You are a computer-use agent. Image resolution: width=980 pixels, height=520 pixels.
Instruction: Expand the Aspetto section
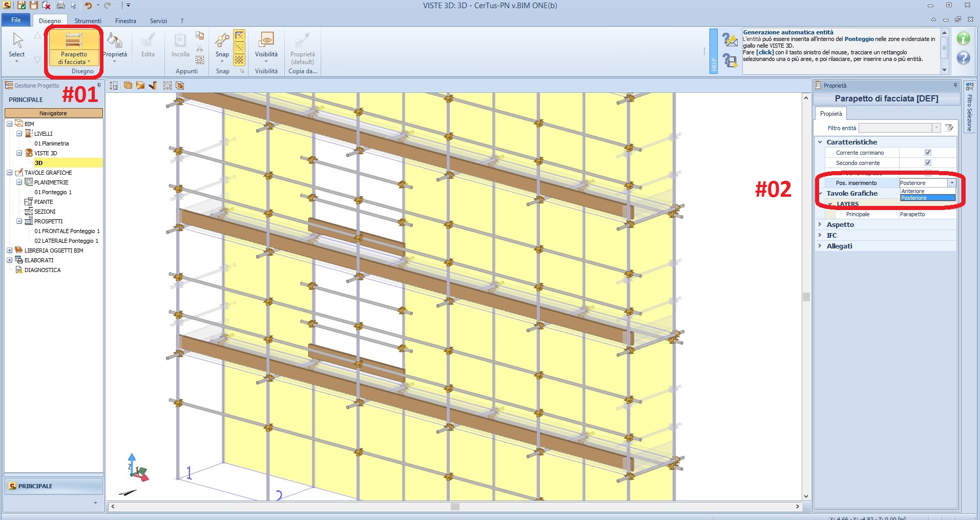(820, 224)
